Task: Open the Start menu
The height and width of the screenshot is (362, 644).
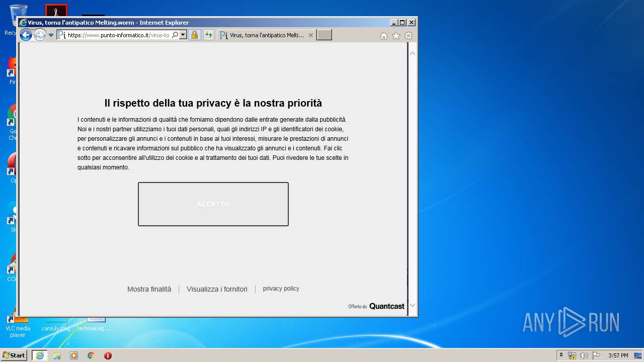Action: pyautogui.click(x=14, y=355)
